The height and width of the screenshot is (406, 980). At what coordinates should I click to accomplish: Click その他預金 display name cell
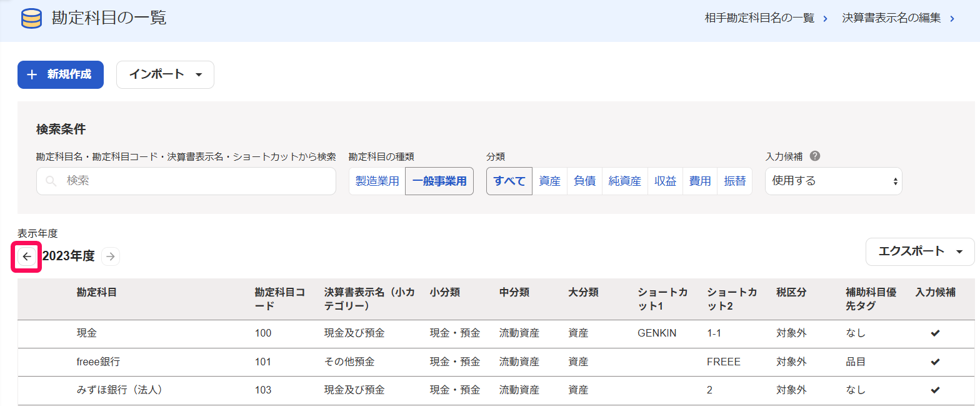349,362
